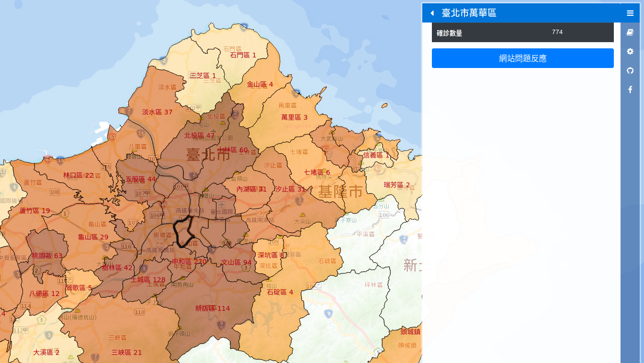Select the 石門區 1 map label
Image resolution: width=644 pixels, height=363 pixels.
pyautogui.click(x=243, y=55)
